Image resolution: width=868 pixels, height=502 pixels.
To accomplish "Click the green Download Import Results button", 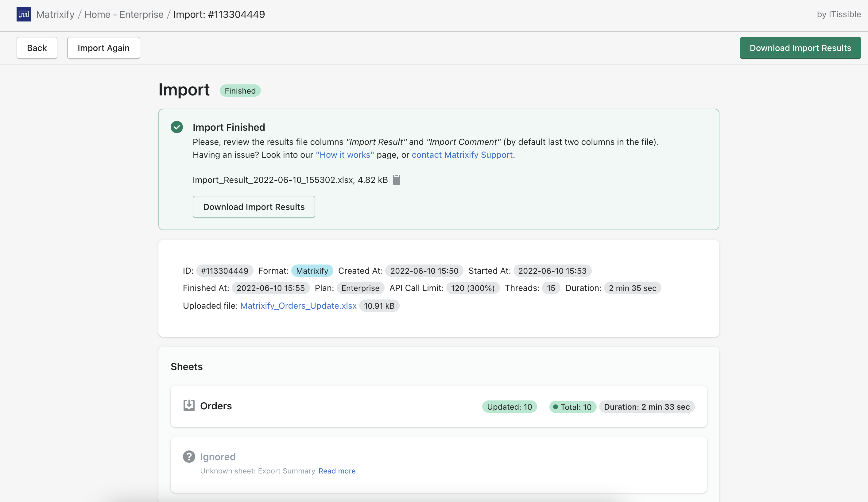I will (800, 48).
